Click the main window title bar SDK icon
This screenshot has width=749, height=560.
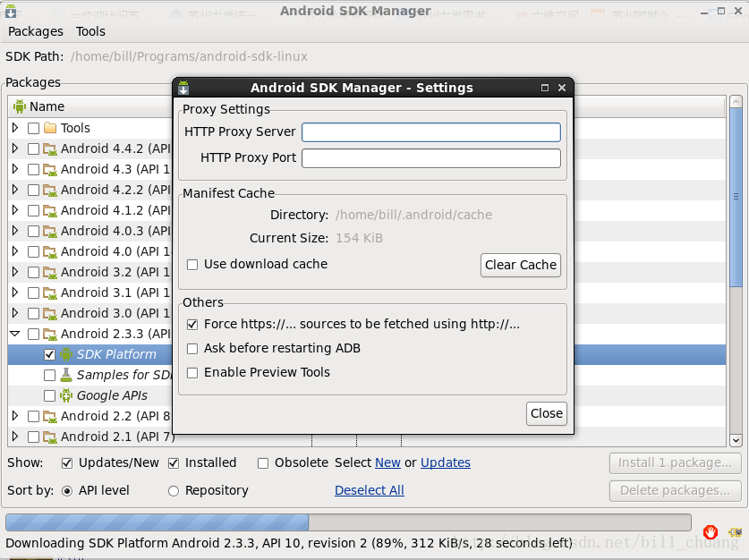11,11
